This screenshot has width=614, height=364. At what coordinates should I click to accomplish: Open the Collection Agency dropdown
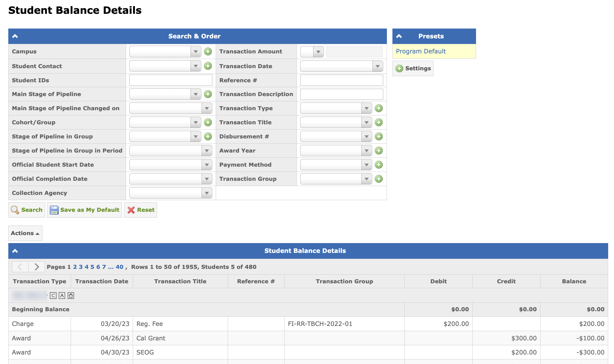[207, 193]
